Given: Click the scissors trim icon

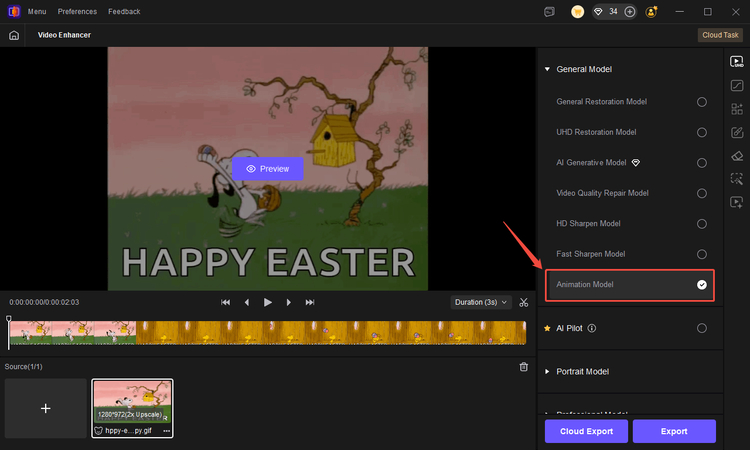Looking at the screenshot, I should [524, 302].
